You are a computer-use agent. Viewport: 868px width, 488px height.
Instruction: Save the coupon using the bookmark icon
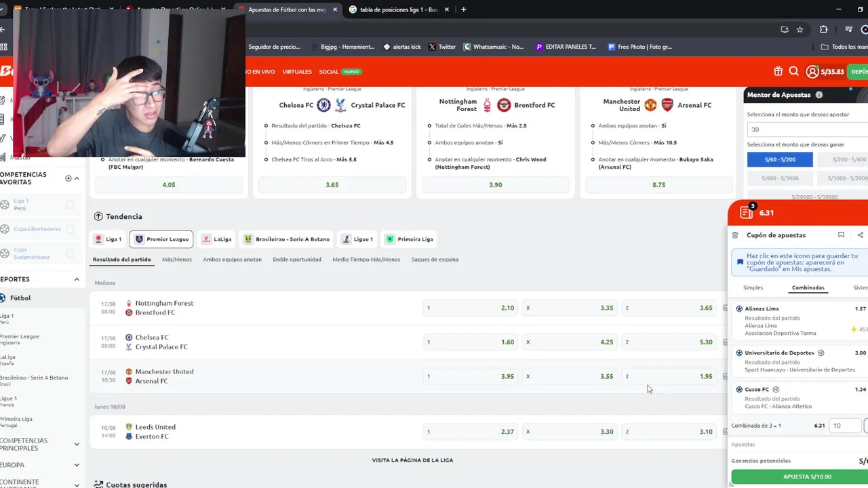[x=841, y=235]
